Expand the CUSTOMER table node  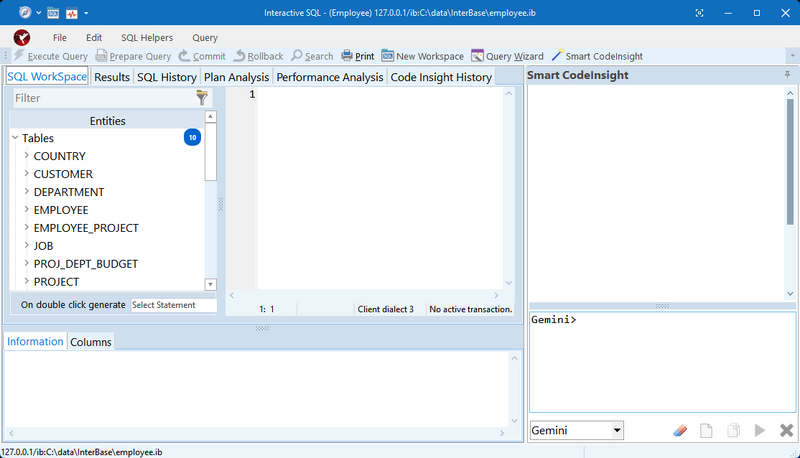[27, 173]
